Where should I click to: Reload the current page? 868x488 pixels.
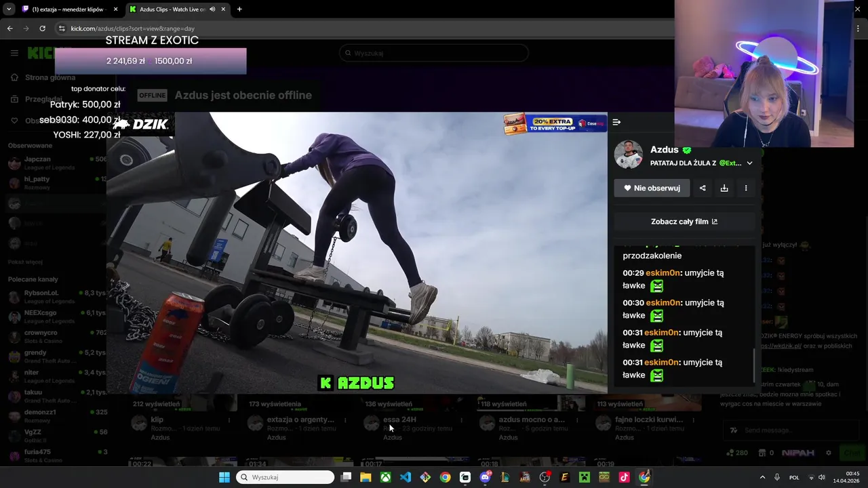[x=42, y=28]
